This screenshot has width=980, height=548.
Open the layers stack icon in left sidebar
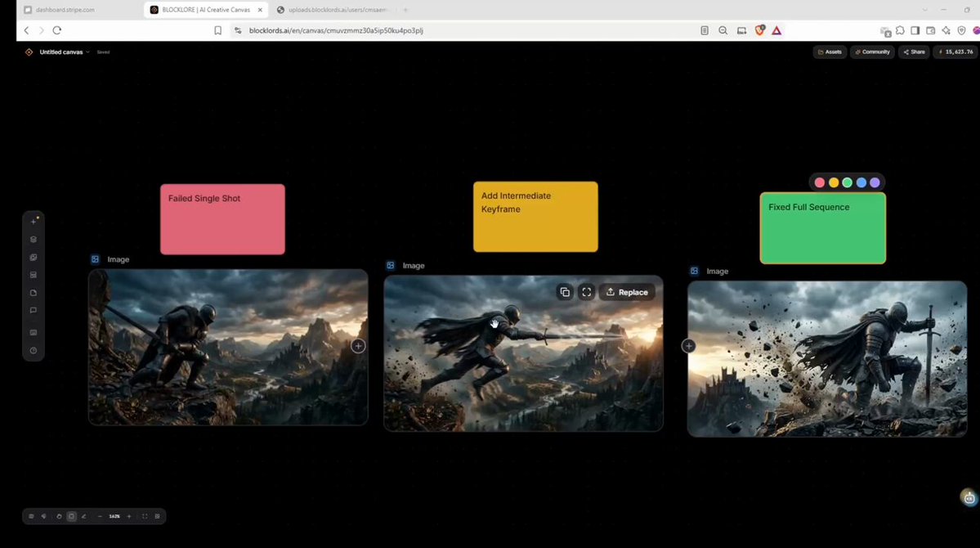[34, 240]
